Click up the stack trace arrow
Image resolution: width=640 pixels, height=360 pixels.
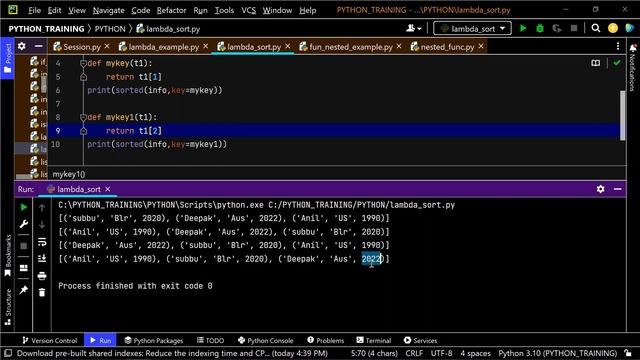click(x=42, y=208)
